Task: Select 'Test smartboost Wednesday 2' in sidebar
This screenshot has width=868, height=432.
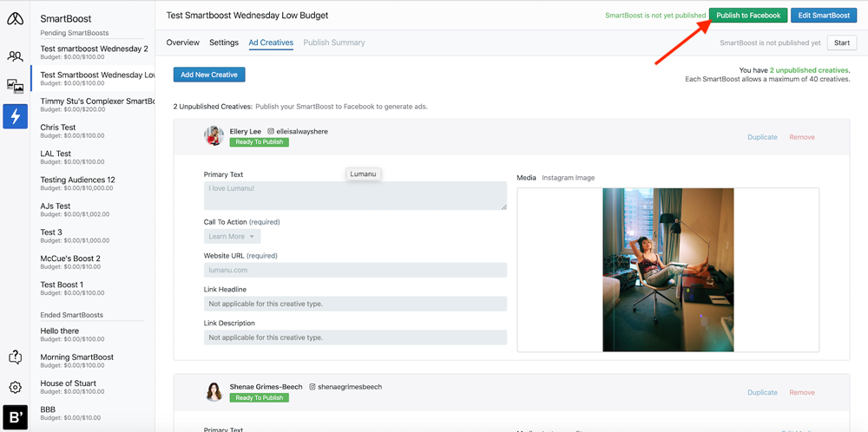Action: point(93,52)
